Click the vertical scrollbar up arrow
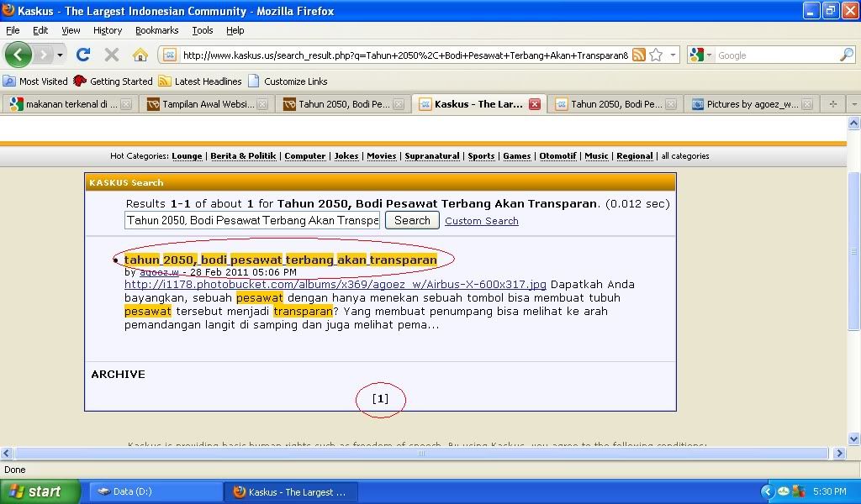861x504 pixels. click(854, 123)
